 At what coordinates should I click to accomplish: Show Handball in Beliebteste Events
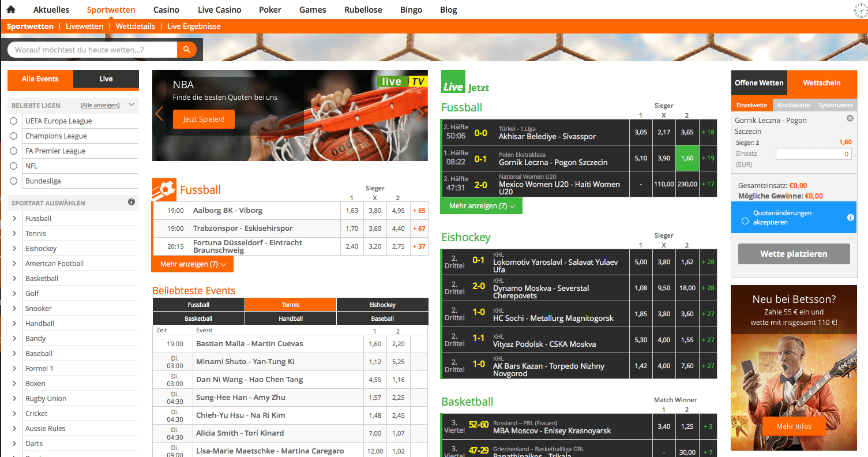(291, 319)
